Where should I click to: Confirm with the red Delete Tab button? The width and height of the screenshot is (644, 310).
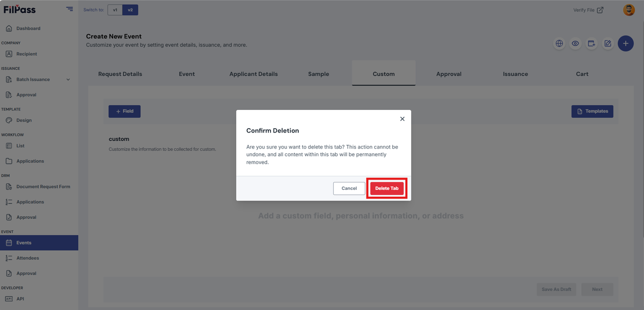pyautogui.click(x=386, y=188)
